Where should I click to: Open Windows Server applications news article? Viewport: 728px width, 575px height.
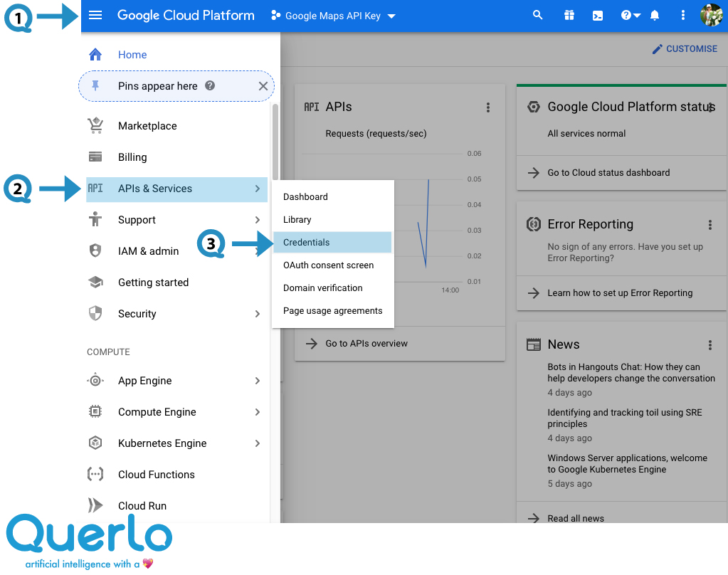tap(627, 463)
